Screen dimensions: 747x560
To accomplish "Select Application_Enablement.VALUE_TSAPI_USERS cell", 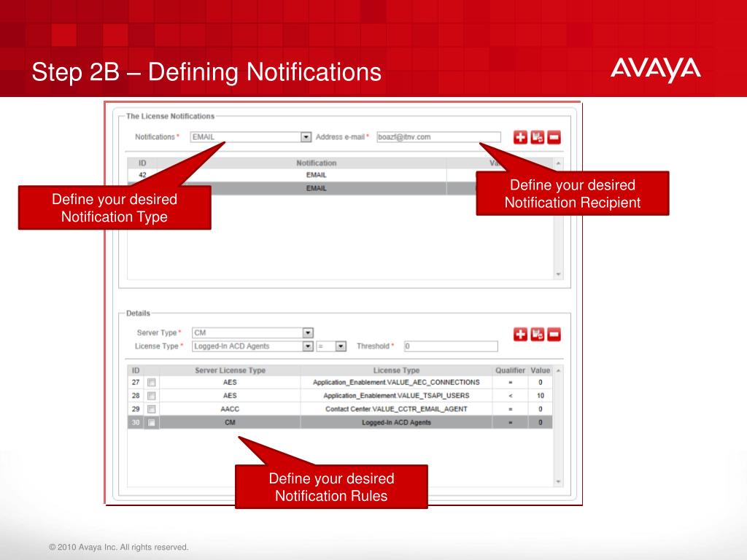I will (396, 396).
